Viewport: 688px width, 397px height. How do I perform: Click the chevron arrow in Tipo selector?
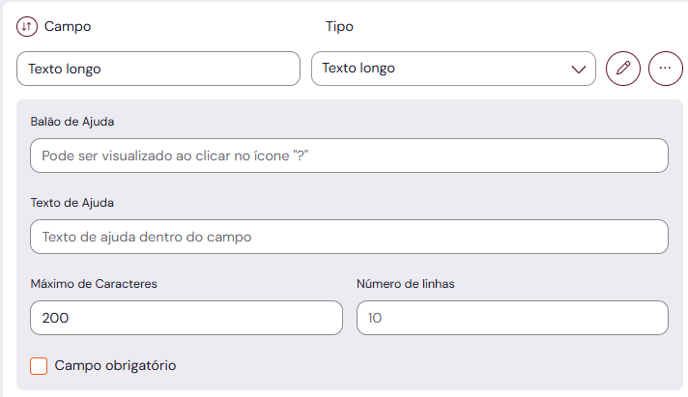pos(579,69)
